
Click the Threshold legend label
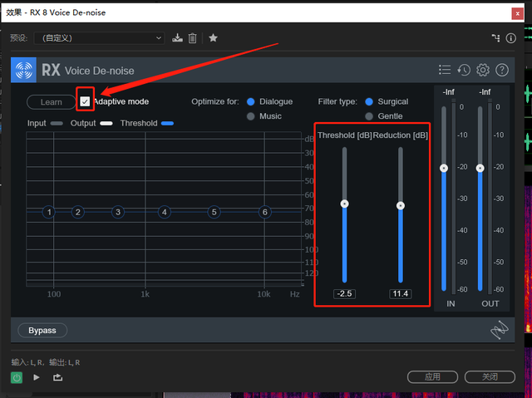[x=139, y=123]
